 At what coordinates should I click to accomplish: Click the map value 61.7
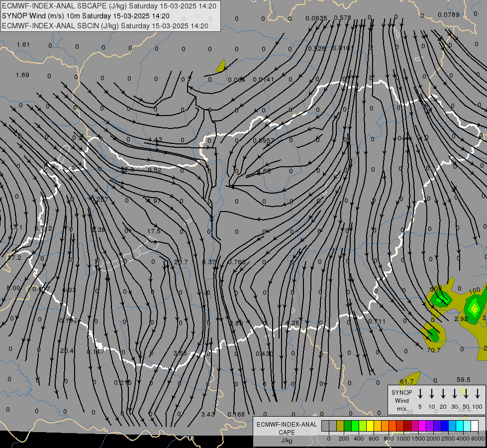(x=406, y=382)
